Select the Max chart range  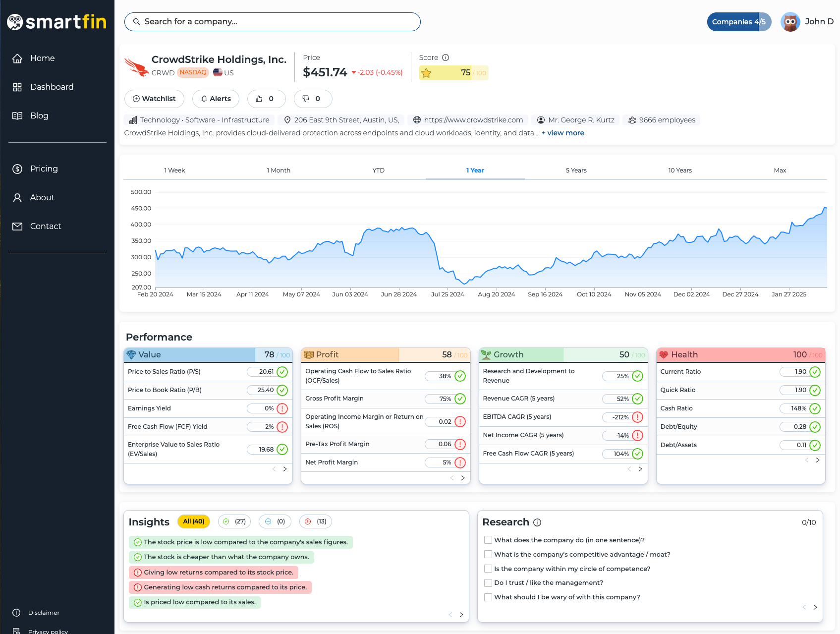(780, 171)
